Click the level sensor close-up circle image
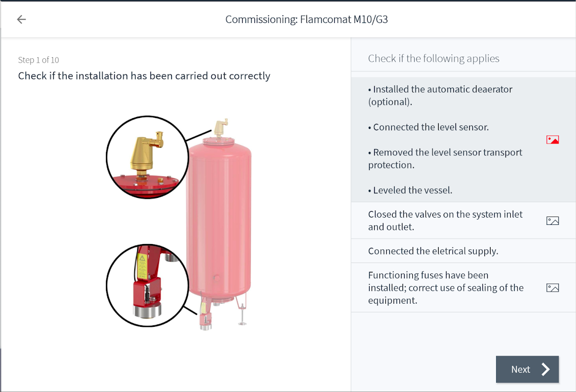The height and width of the screenshot is (392, 576). 147,285
